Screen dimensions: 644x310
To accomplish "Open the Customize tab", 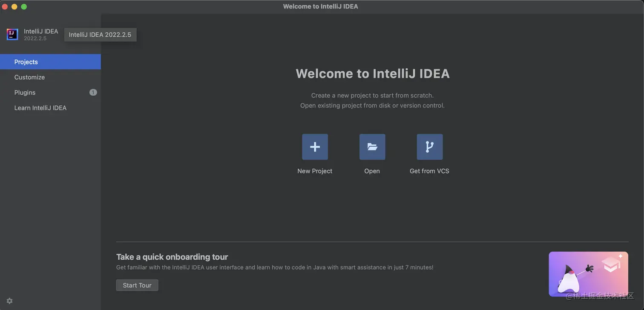I will click(x=50, y=77).
